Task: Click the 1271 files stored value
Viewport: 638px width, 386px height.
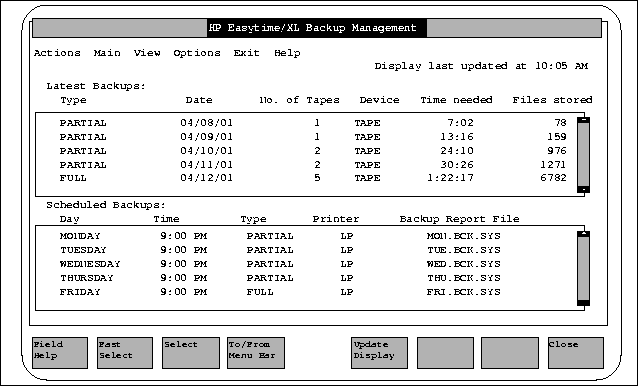Action: (x=553, y=165)
